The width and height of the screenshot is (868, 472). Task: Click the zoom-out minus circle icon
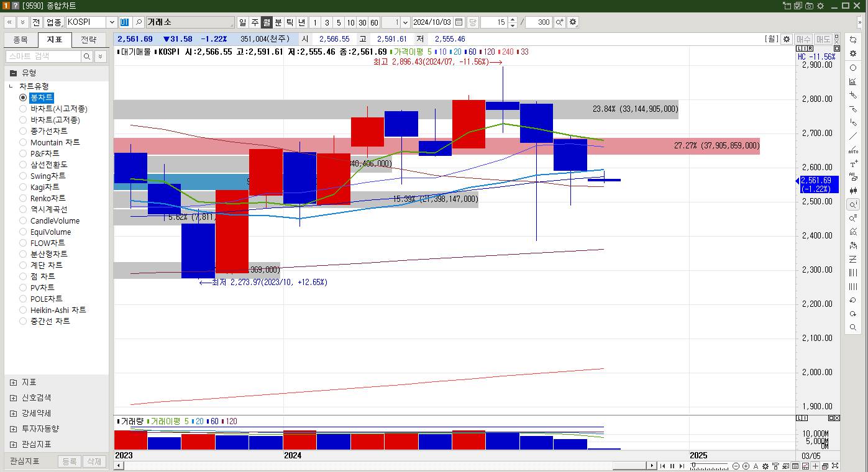click(736, 466)
